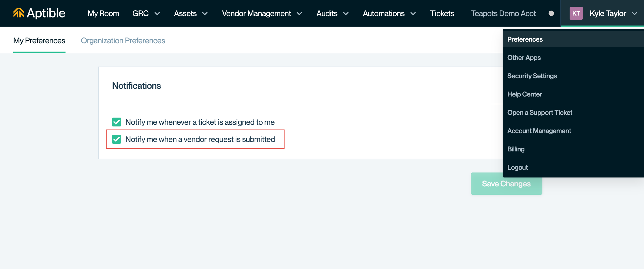Uncheck ticket assigned notification checkbox
The height and width of the screenshot is (269, 644).
(117, 122)
